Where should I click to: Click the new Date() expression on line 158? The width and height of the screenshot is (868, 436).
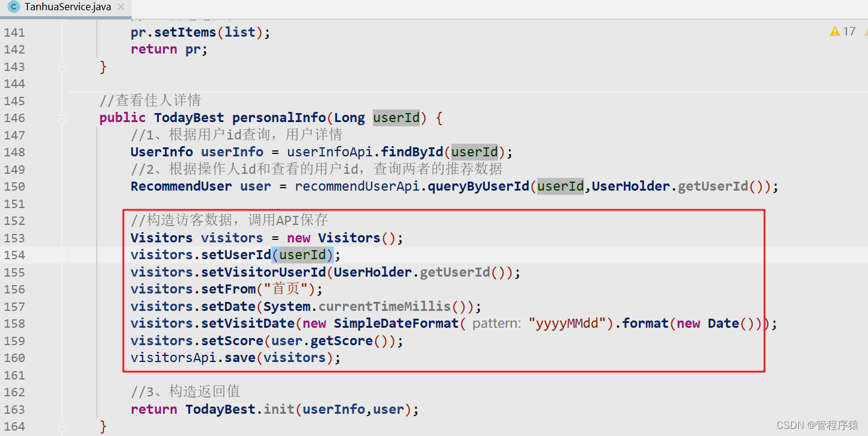716,324
